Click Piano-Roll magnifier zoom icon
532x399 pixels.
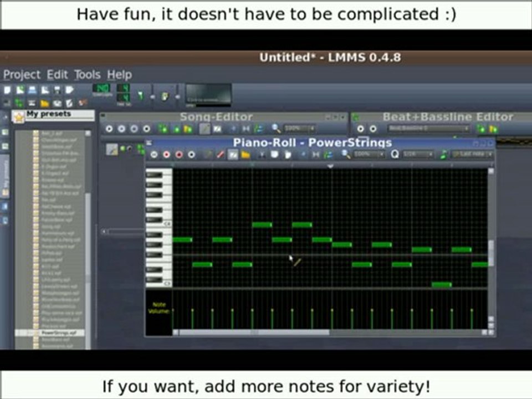coord(346,155)
